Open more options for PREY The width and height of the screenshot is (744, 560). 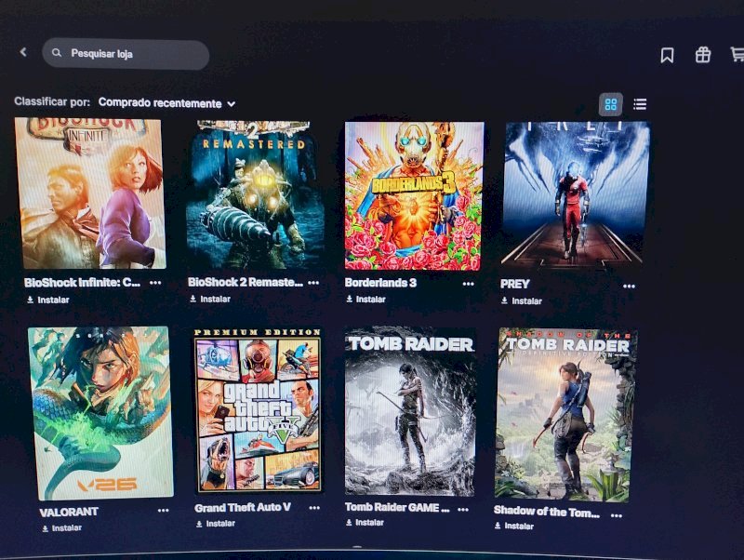[x=629, y=287]
